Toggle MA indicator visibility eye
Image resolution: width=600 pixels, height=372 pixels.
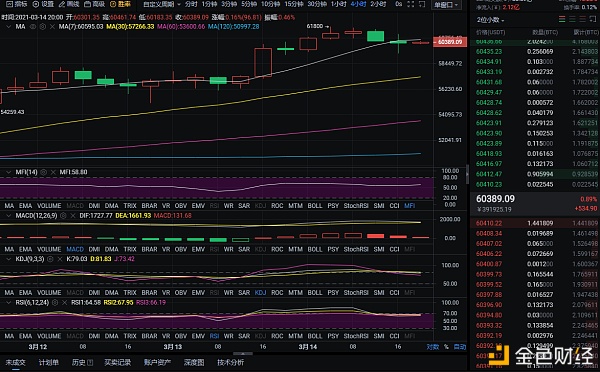(33, 27)
